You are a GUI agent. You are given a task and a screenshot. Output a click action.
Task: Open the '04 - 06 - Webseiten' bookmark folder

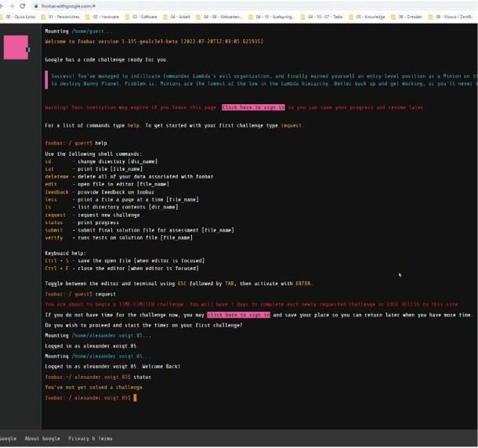[x=219, y=17]
